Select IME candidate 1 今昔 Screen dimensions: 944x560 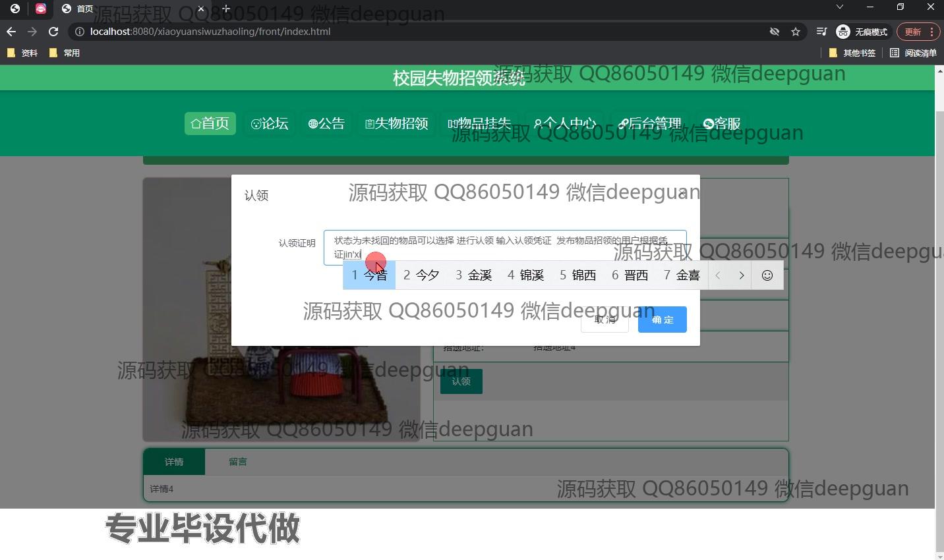[369, 275]
